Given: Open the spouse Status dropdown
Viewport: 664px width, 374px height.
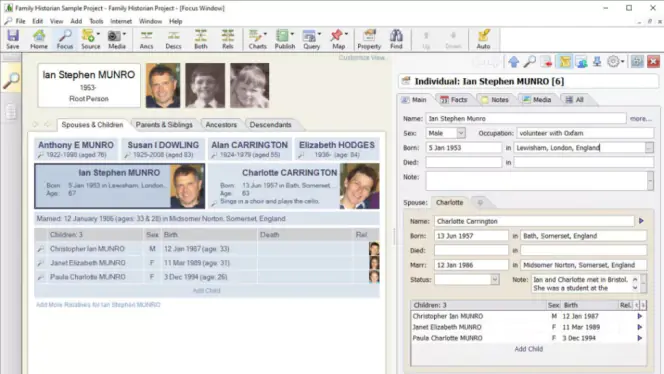Looking at the screenshot, I should pos(495,280).
